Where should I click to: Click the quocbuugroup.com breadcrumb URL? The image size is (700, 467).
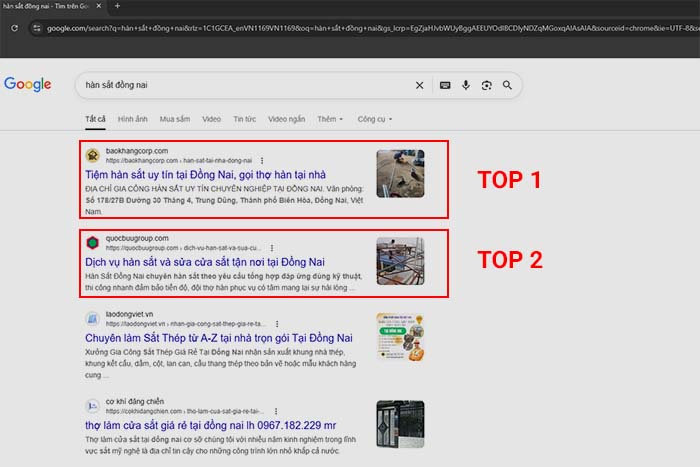click(x=183, y=248)
